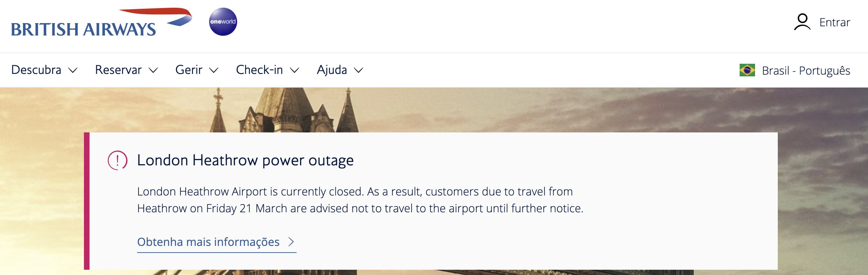Click the London Heathrow power outage heading
Image resolution: width=868 pixels, height=275 pixels.
[245, 160]
